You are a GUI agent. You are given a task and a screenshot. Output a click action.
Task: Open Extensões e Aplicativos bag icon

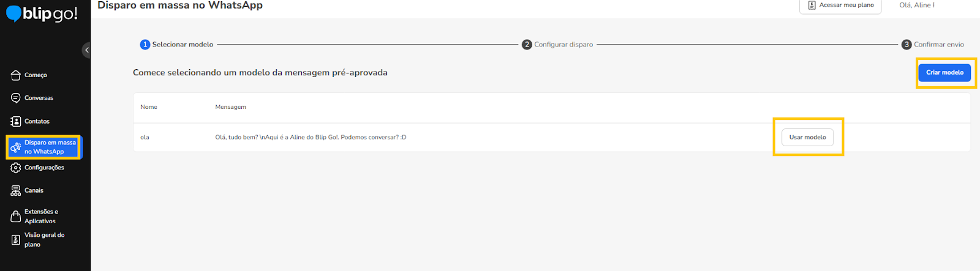click(x=16, y=217)
